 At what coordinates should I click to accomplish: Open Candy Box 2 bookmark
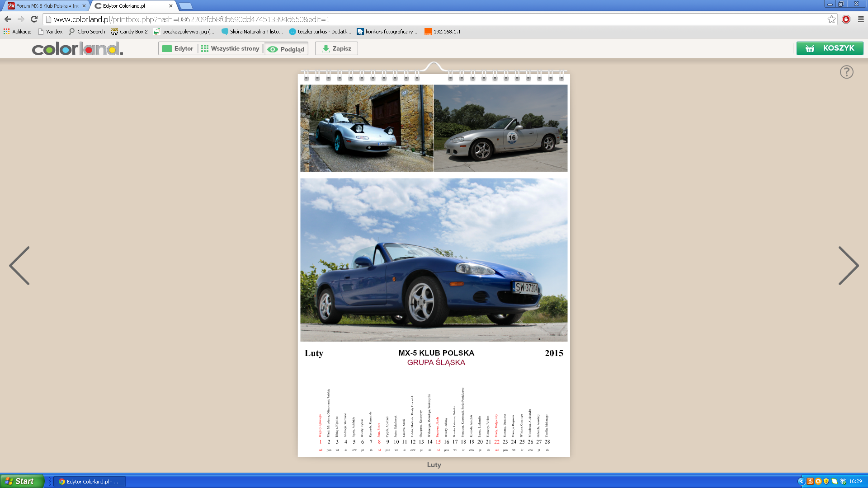129,32
